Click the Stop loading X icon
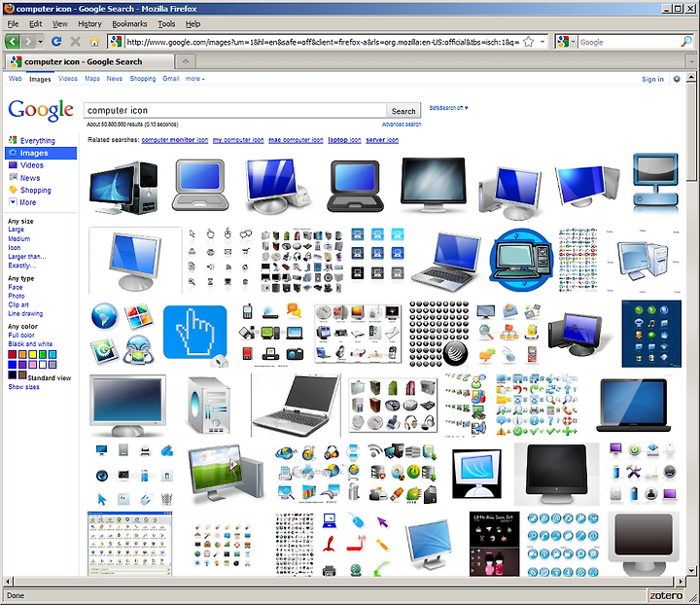The image size is (700, 605). (x=76, y=42)
